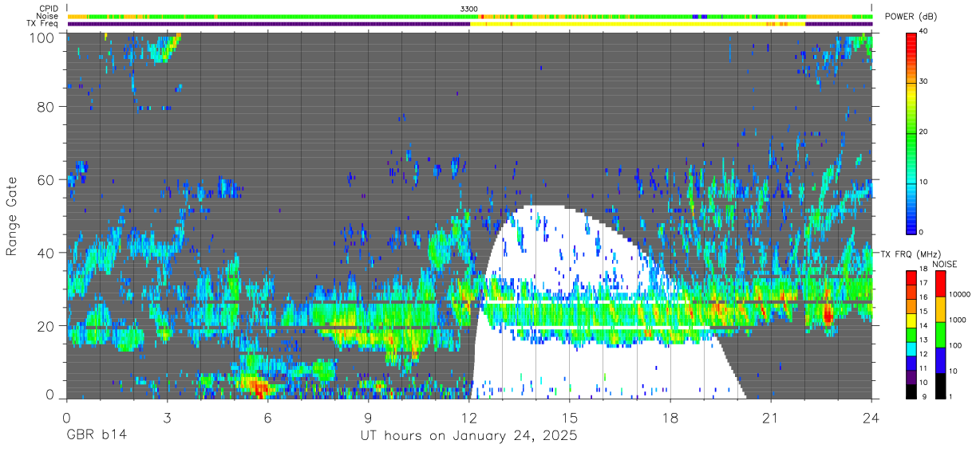
Task: Click the blue swatch in NOISE legend
Action: 940,360
